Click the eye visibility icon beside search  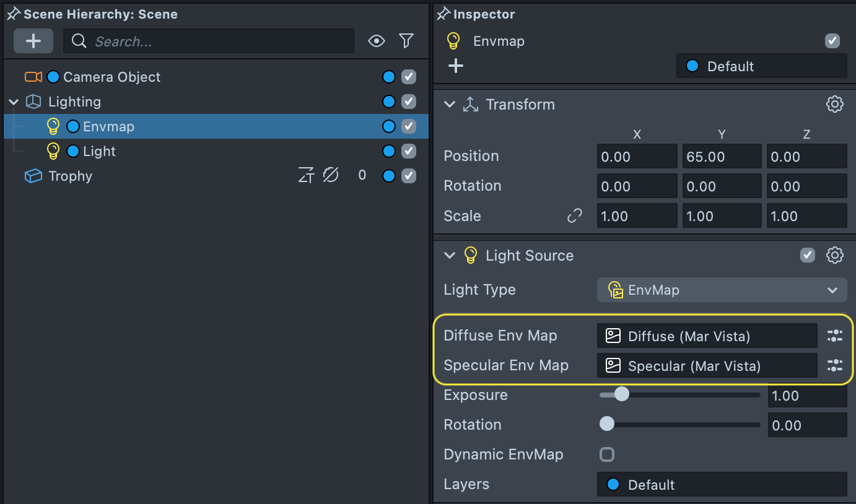pyautogui.click(x=377, y=41)
